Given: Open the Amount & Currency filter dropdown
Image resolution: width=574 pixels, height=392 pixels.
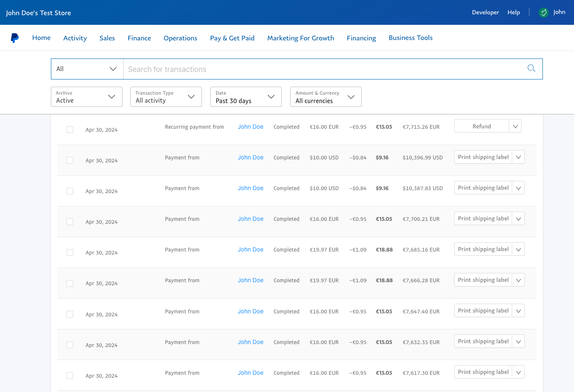Looking at the screenshot, I should [x=326, y=97].
